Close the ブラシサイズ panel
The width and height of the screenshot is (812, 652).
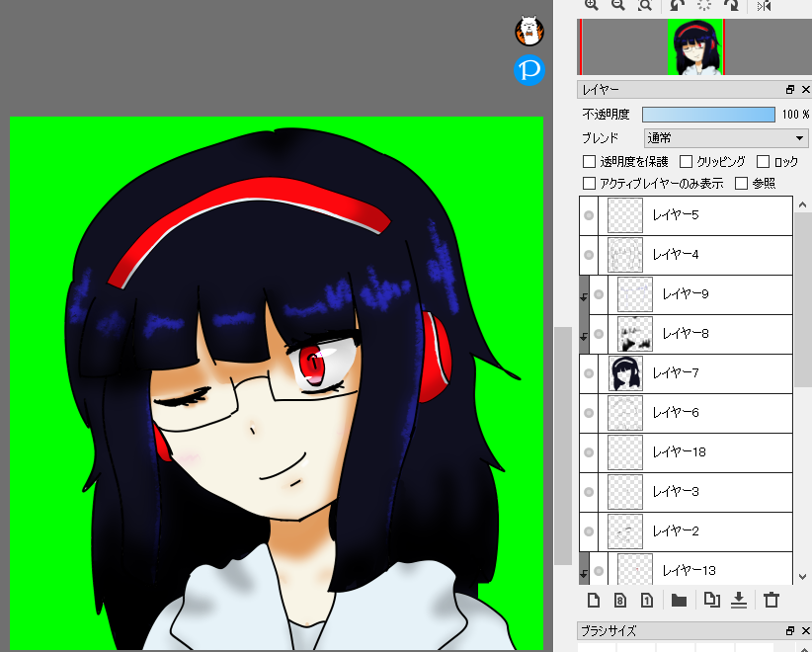[x=806, y=630]
